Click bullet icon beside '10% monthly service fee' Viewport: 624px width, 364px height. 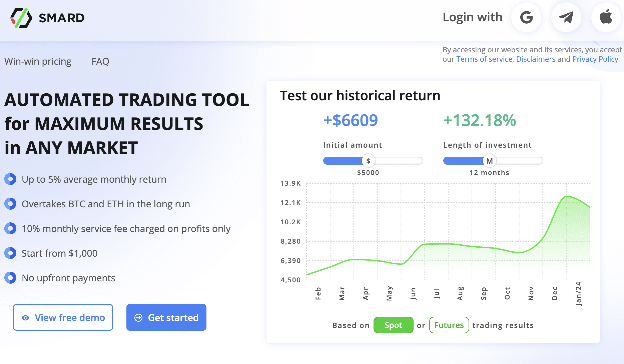(10, 228)
